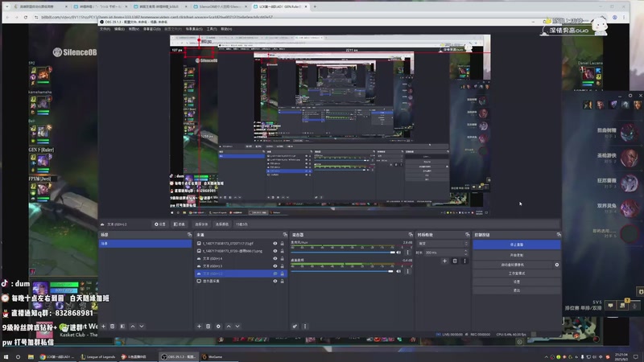The image size is (644, 362).
Task: Remove the selected scene with the trash icon
Action: [112, 327]
